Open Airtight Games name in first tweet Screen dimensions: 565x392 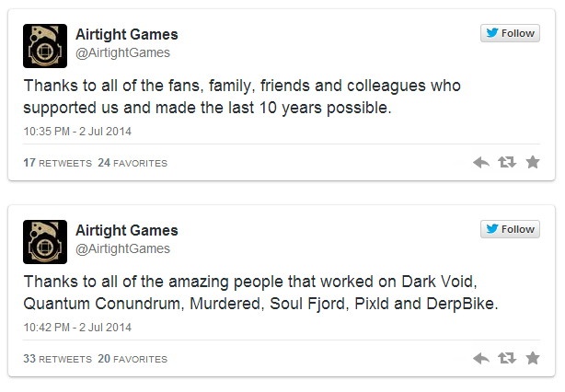coord(127,35)
